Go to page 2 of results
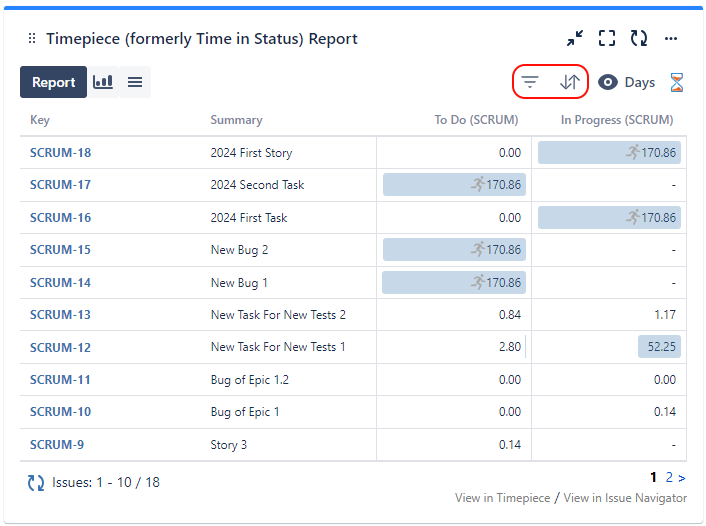The height and width of the screenshot is (526, 706). click(x=669, y=478)
